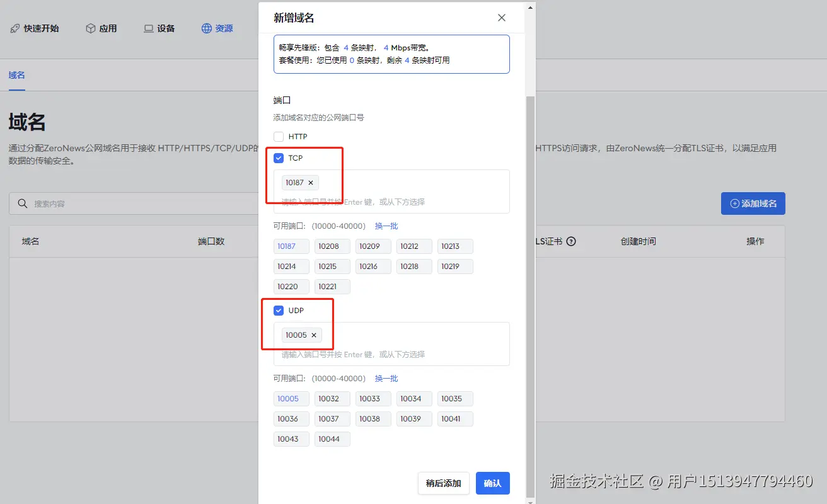Uncheck the TCP checkbox
Screen dimensions: 827x504
point(279,158)
